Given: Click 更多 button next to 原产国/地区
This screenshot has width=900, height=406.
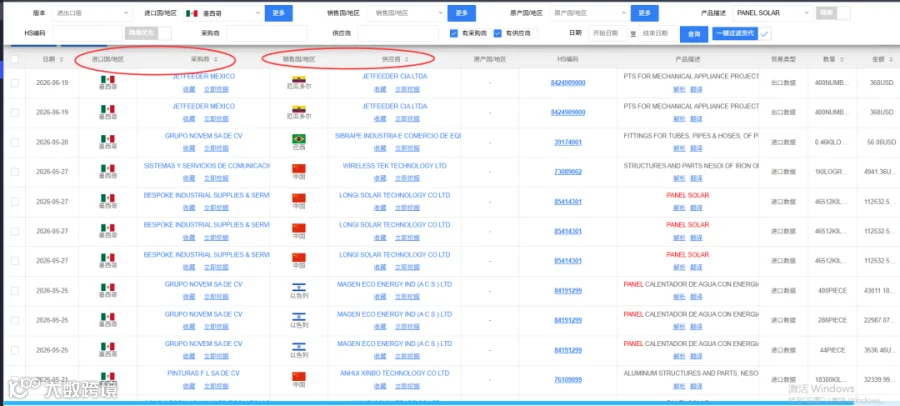Looking at the screenshot, I should (x=645, y=13).
